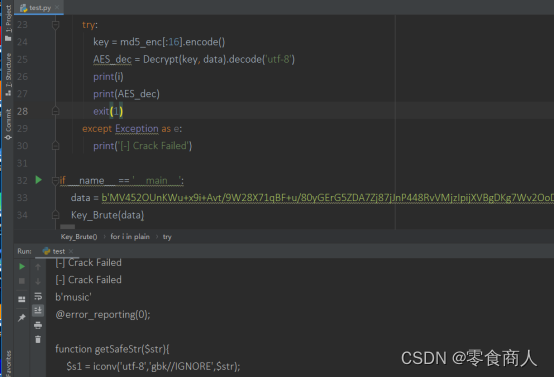Click the 'Key_Brute(data)' call on line 34
The image size is (554, 377).
(107, 215)
